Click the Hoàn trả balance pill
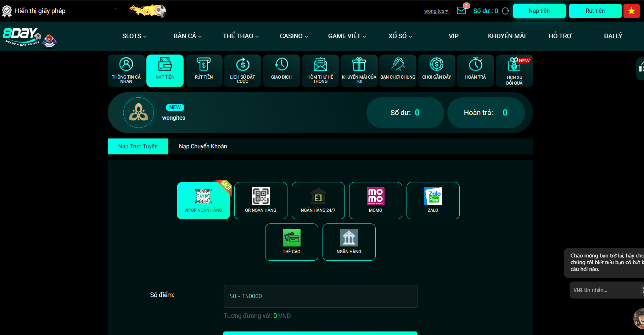Screen dimensions: 644x335 click(x=486, y=113)
